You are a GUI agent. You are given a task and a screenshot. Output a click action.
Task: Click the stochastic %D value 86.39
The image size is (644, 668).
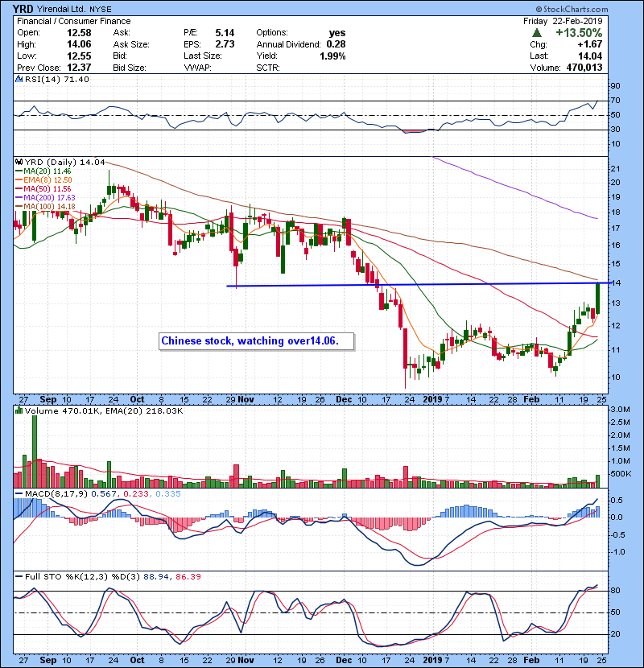(188, 577)
